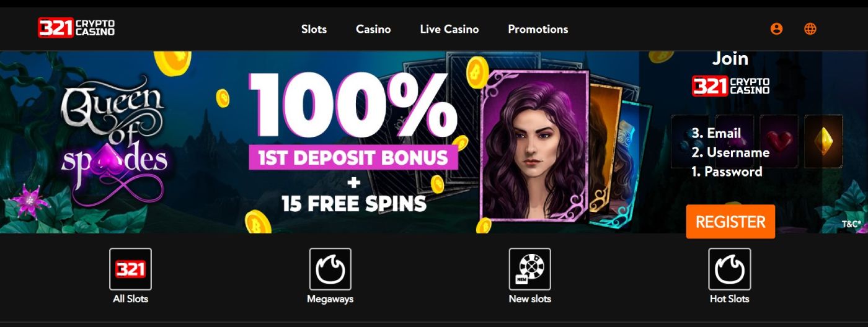The height and width of the screenshot is (327, 868).
Task: Select the Hot Slots flame icon
Action: coord(729,269)
